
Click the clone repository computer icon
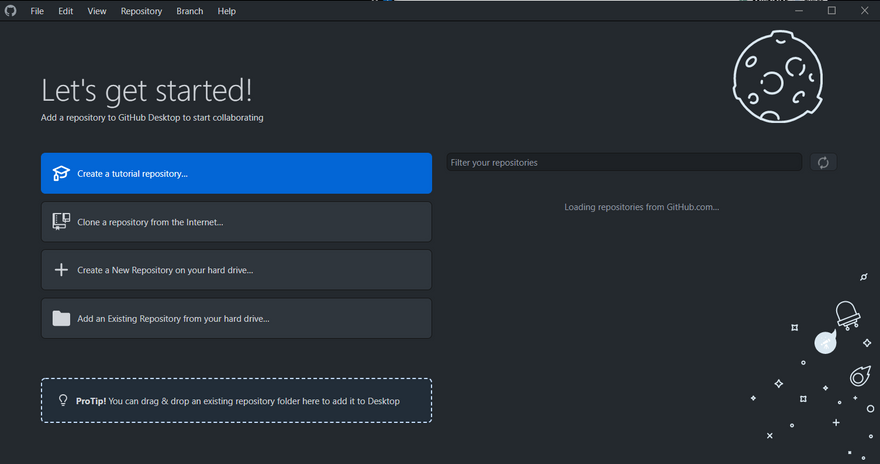click(x=61, y=222)
